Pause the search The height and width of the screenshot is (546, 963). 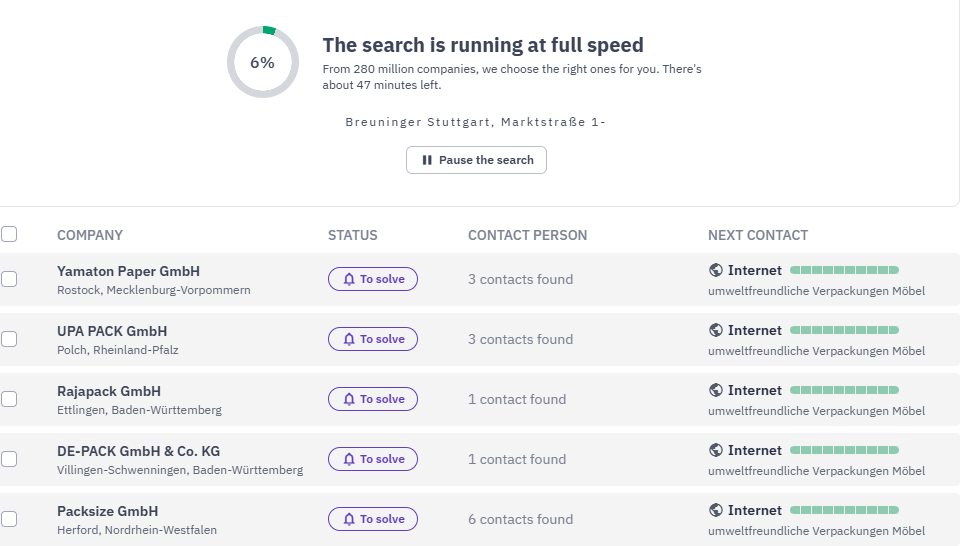click(476, 160)
